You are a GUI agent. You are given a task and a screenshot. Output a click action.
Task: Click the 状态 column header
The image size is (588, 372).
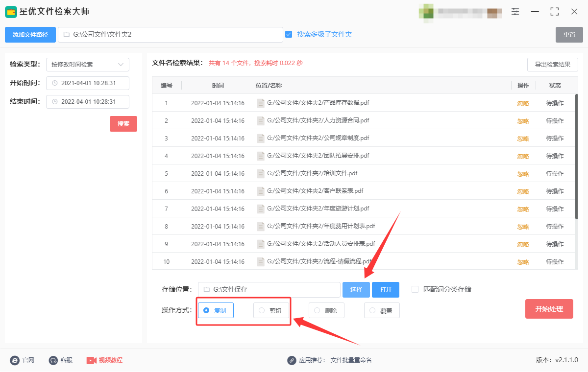tap(555, 86)
